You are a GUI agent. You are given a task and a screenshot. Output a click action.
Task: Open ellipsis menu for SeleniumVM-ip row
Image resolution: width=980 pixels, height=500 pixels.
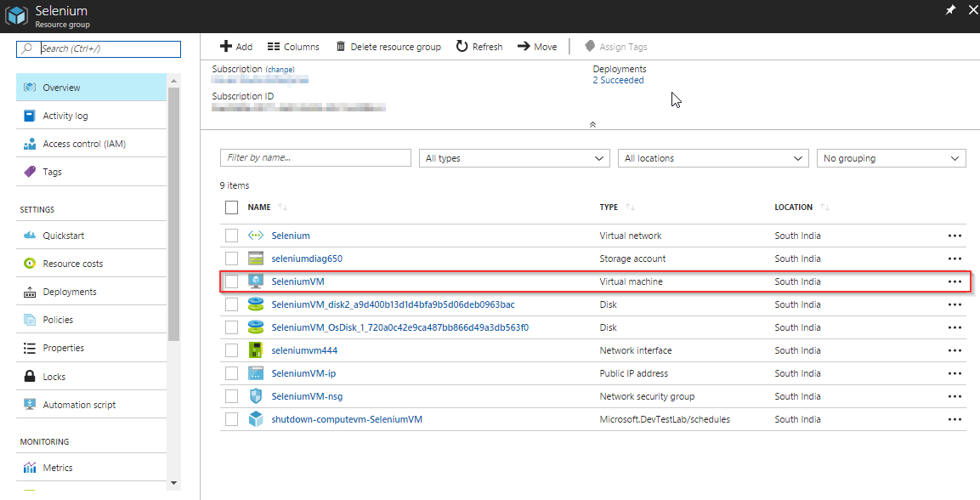click(955, 373)
